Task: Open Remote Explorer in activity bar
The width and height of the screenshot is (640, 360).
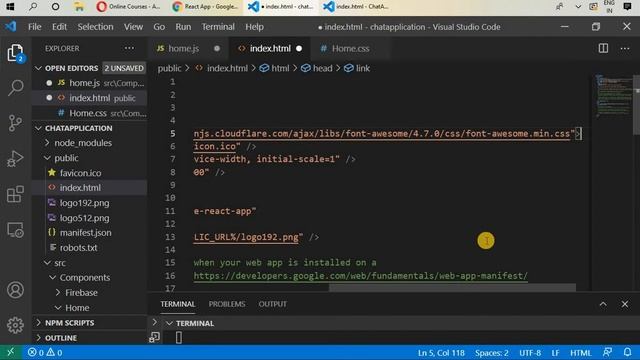Action: point(16,230)
